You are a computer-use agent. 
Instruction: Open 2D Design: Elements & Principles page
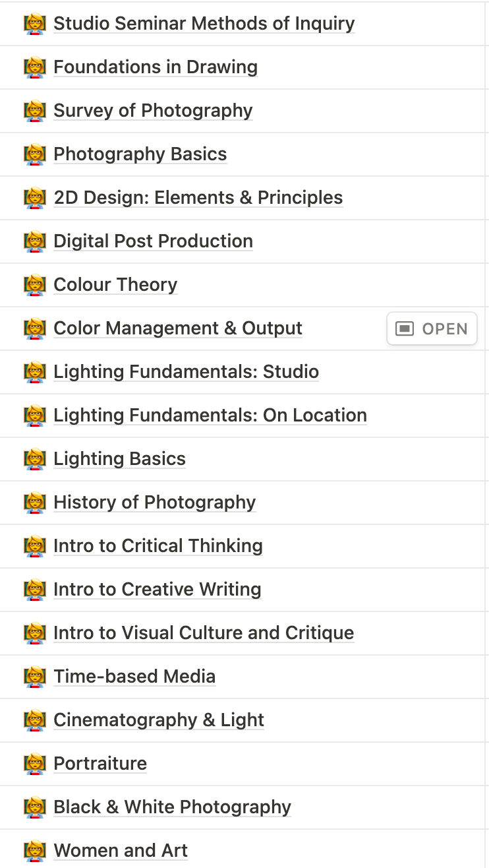coord(198,198)
